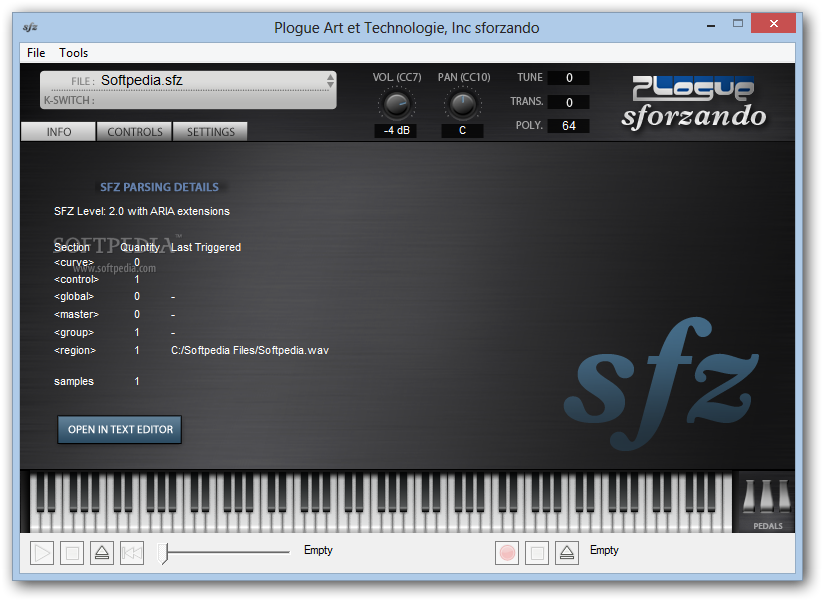This screenshot has height=601, width=823.
Task: Click the <master> section row
Action: click(x=114, y=314)
